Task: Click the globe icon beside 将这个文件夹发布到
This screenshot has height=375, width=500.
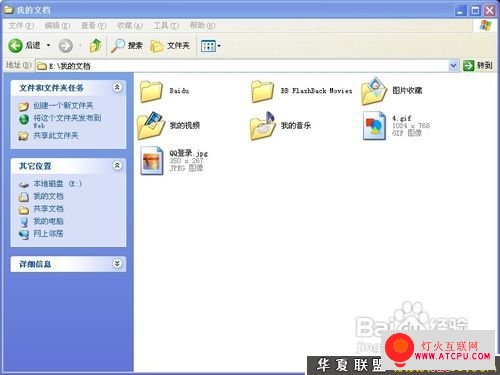Action: pyautogui.click(x=24, y=119)
